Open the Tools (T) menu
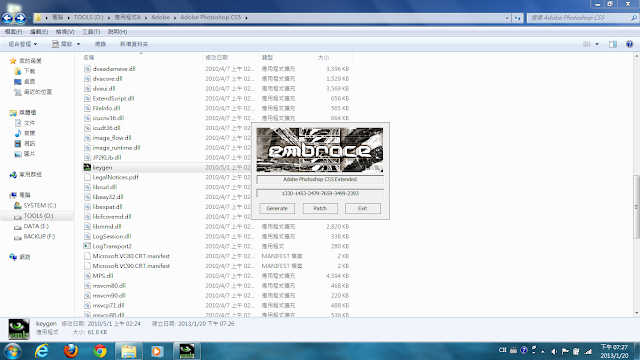The width and height of the screenshot is (640, 360). [x=91, y=32]
